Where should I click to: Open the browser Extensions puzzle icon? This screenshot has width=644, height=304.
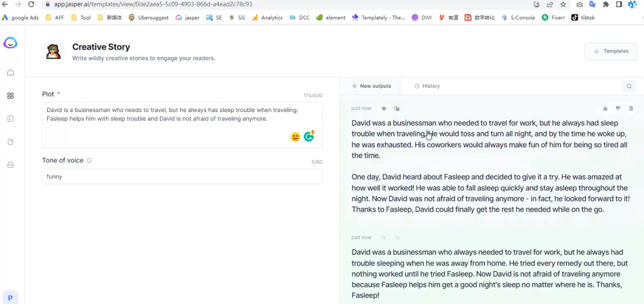point(606,4)
